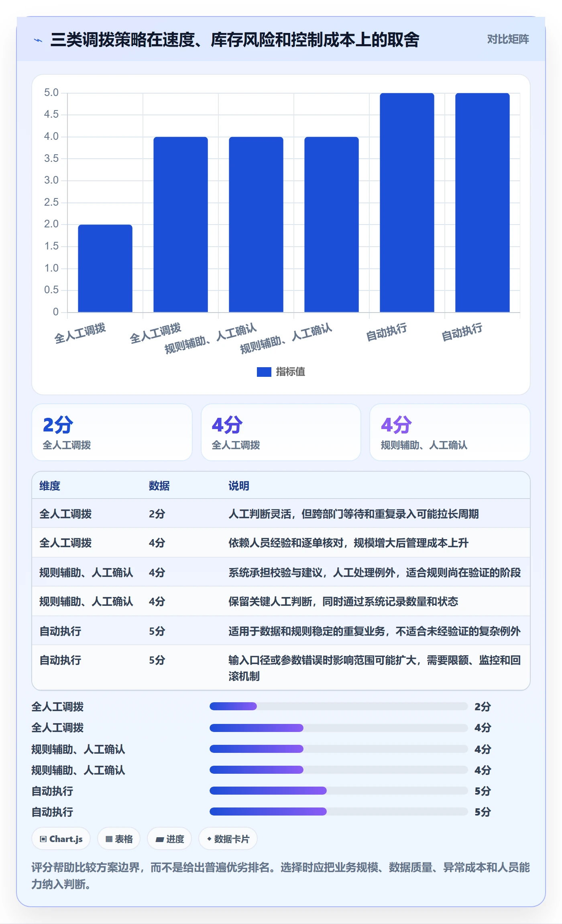This screenshot has height=924, width=562.
Task: Click the lightning icon beside the title
Action: click(38, 40)
